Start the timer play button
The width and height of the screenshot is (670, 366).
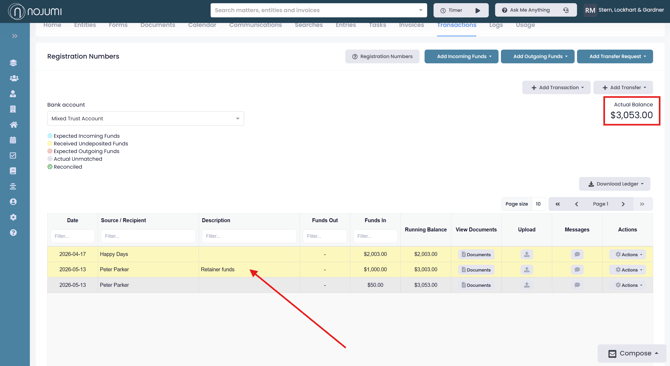tap(478, 10)
